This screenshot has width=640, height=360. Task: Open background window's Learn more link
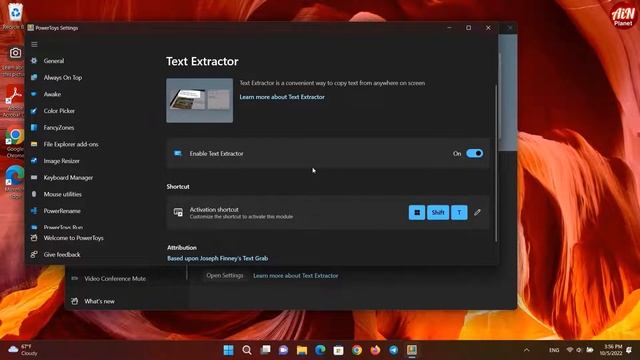click(x=296, y=276)
